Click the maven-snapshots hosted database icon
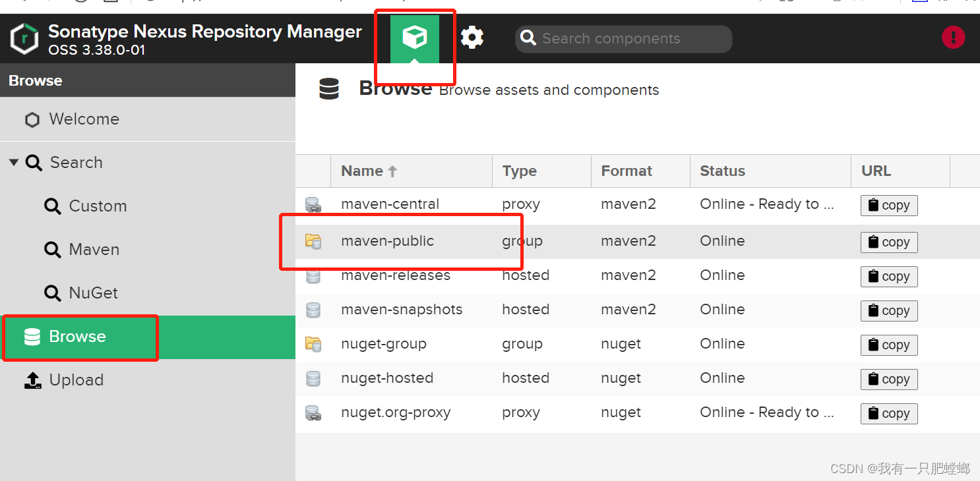 coord(313,310)
